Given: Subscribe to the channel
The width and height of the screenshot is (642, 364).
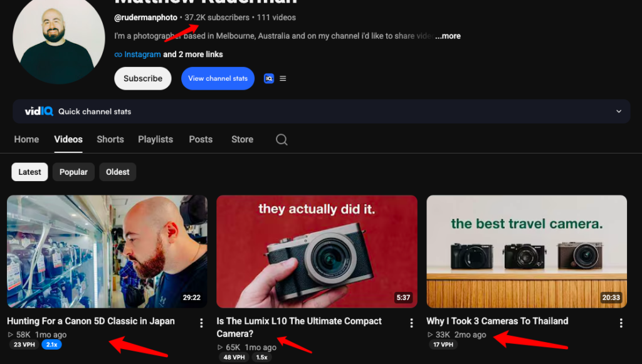Looking at the screenshot, I should (143, 78).
